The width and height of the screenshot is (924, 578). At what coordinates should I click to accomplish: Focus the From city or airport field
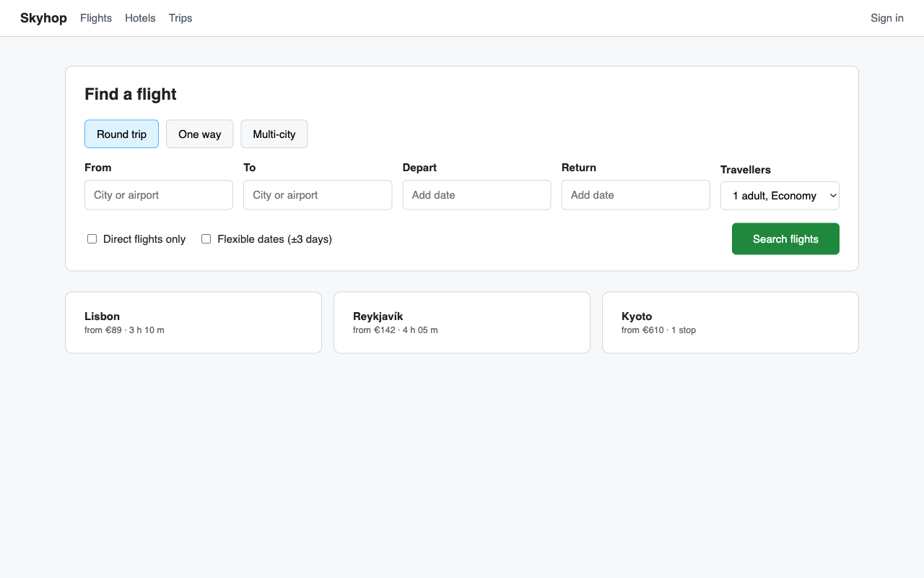159,195
